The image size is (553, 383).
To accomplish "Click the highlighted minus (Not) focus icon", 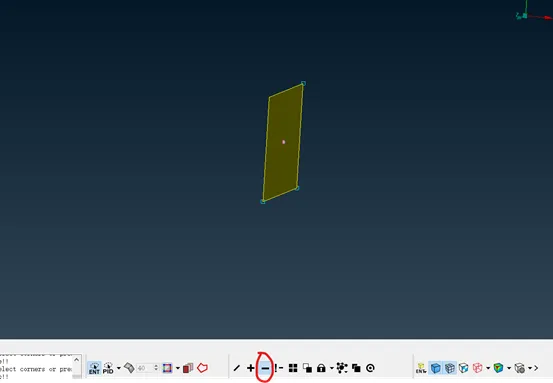I will [265, 368].
